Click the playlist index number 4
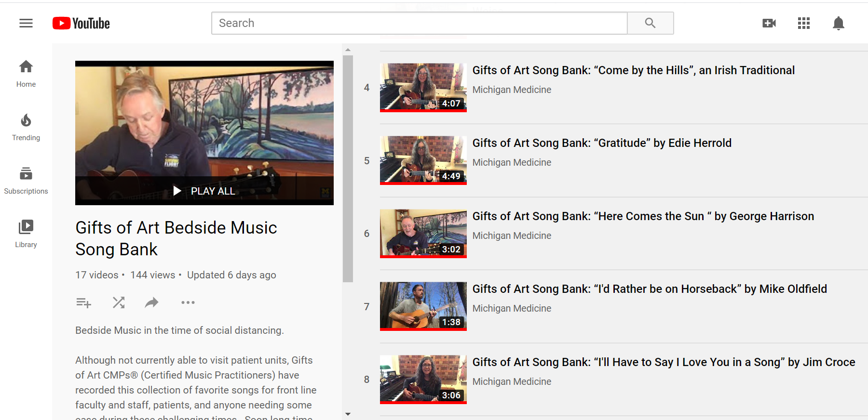This screenshot has height=420, width=868. (x=366, y=88)
